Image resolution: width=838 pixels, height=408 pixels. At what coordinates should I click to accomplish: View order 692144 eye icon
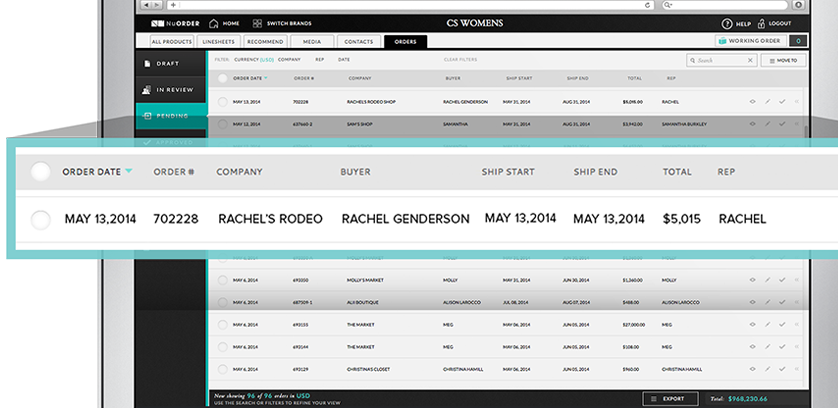[752, 347]
